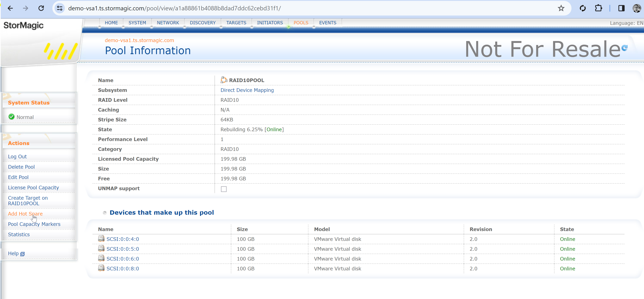Open License Pool Capacity
Image resolution: width=644 pixels, height=299 pixels.
(34, 188)
